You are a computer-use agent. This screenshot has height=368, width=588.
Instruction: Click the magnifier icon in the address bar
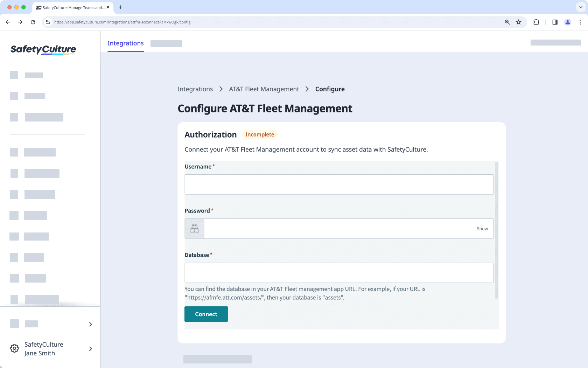507,22
